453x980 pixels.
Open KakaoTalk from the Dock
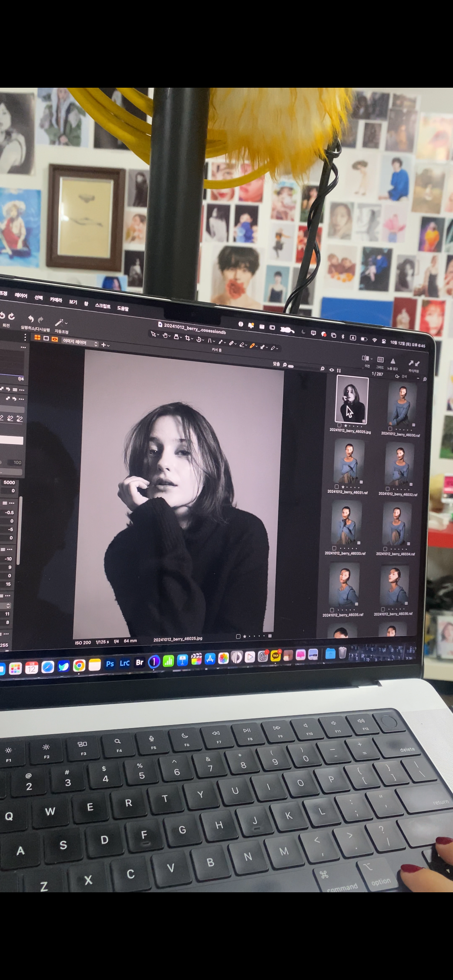[275, 656]
